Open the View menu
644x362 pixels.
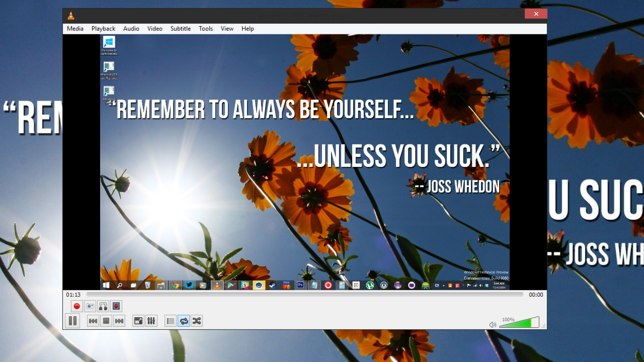coord(227,29)
